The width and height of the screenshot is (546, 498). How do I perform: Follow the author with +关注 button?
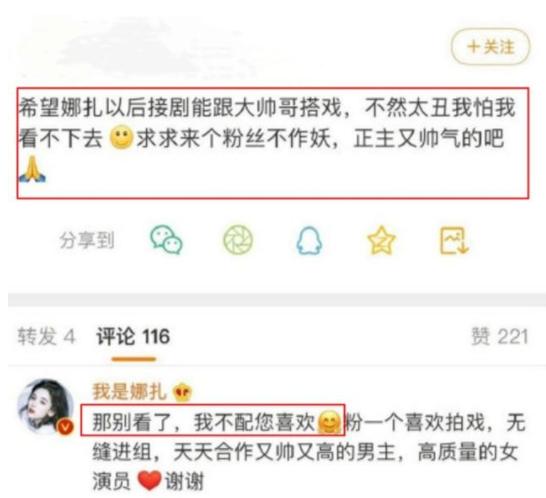[490, 47]
